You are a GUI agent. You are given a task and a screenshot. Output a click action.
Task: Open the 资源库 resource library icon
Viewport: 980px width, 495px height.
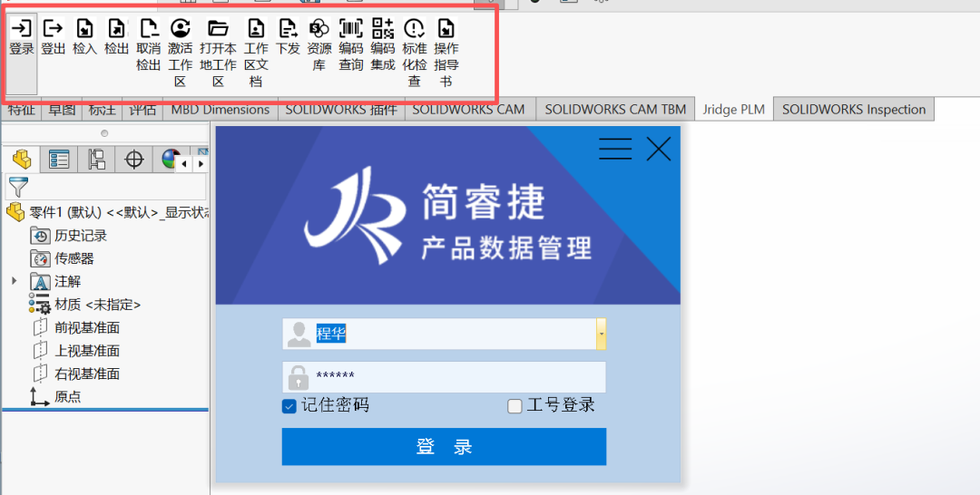pos(319,29)
